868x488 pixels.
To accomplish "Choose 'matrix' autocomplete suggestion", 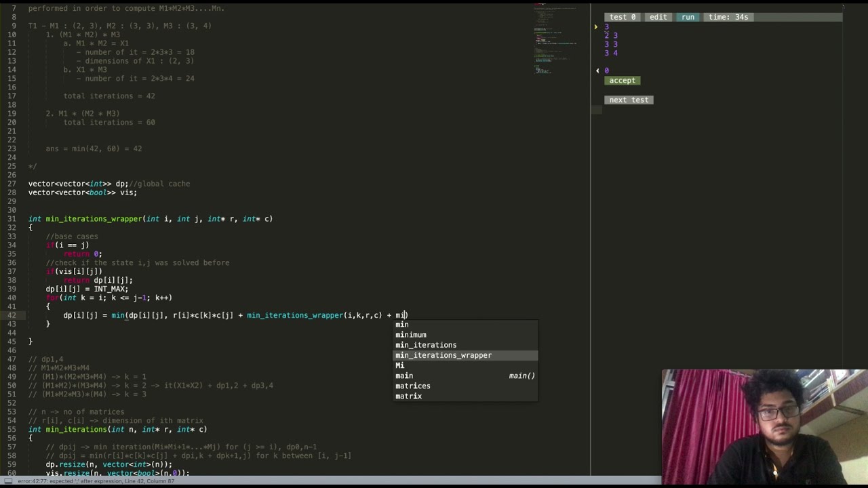I will pos(466,396).
